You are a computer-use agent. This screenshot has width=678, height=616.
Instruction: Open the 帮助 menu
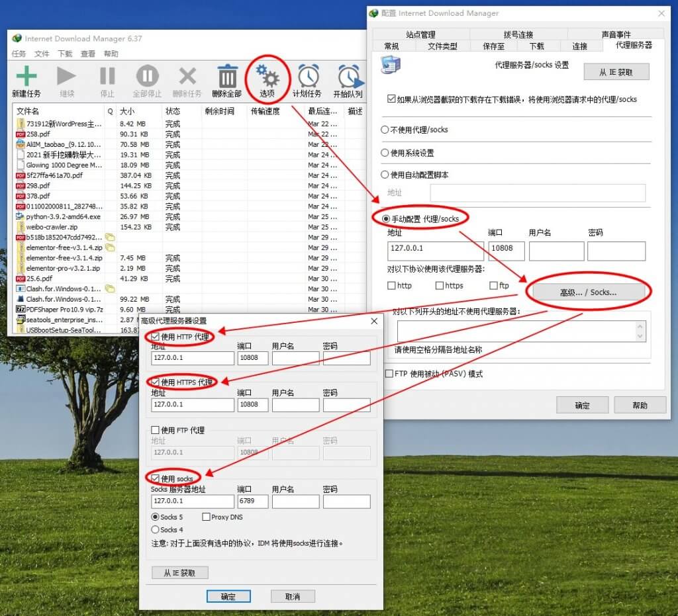tap(111, 54)
